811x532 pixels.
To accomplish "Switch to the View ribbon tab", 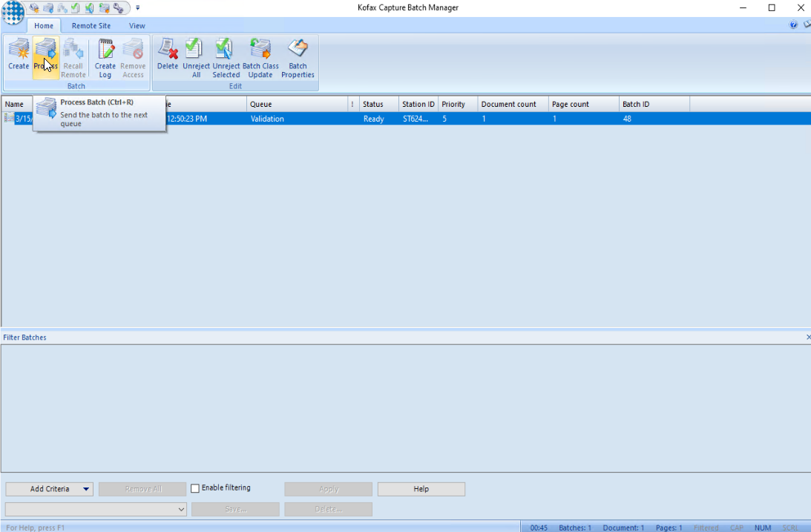I will pos(137,26).
